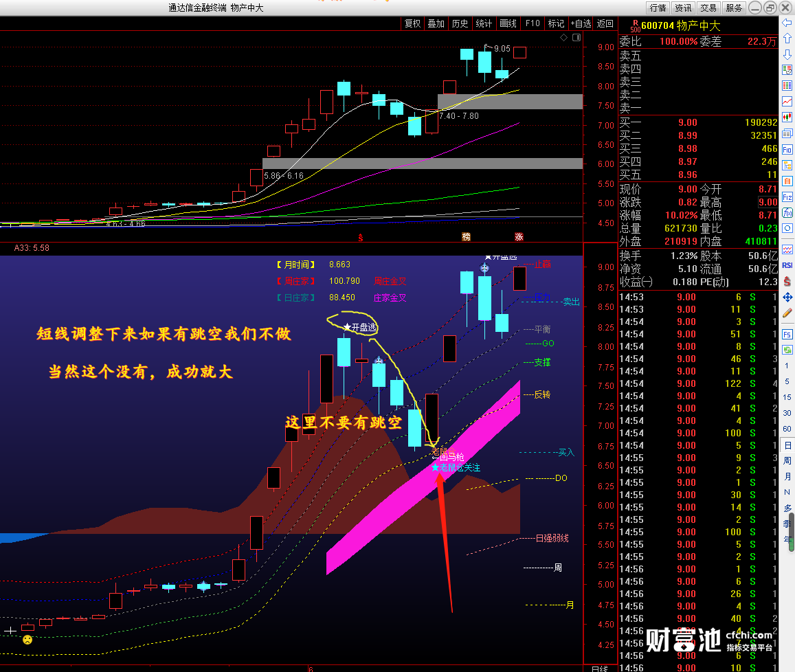795x672 pixels.
Task: Click 买二 price 8.99 row
Action: coord(698,135)
